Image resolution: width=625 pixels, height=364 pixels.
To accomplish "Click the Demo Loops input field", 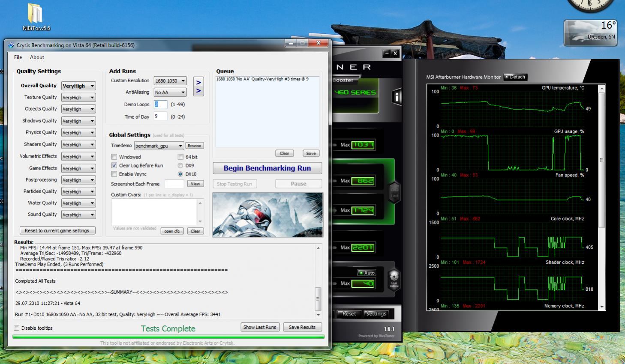I will coord(160,104).
